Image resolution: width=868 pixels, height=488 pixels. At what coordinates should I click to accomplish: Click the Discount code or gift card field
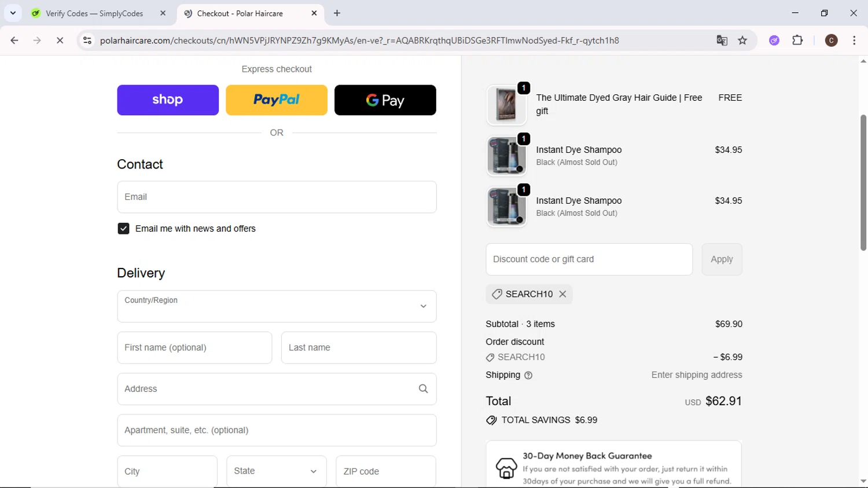tap(589, 259)
